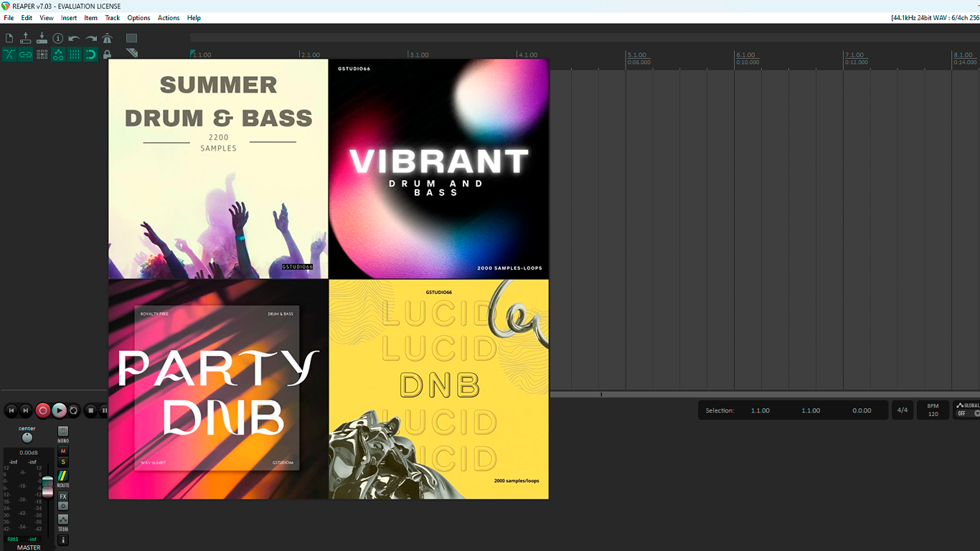Click the Lucid DNB cover image

(x=438, y=389)
